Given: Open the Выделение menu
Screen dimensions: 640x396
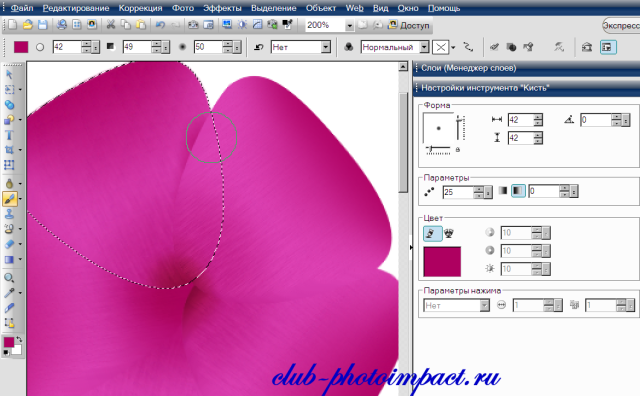Looking at the screenshot, I should coord(273,8).
